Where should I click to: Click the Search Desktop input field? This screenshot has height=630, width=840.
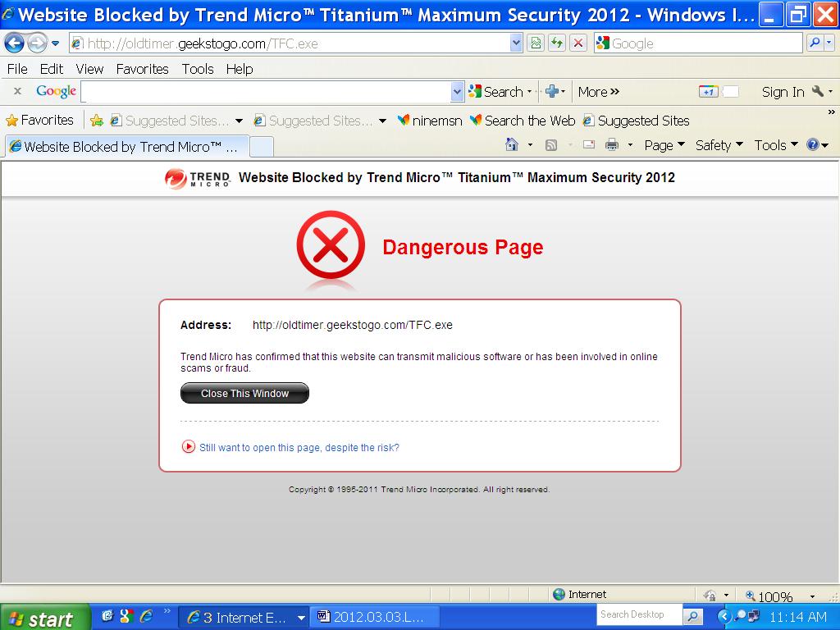639,615
